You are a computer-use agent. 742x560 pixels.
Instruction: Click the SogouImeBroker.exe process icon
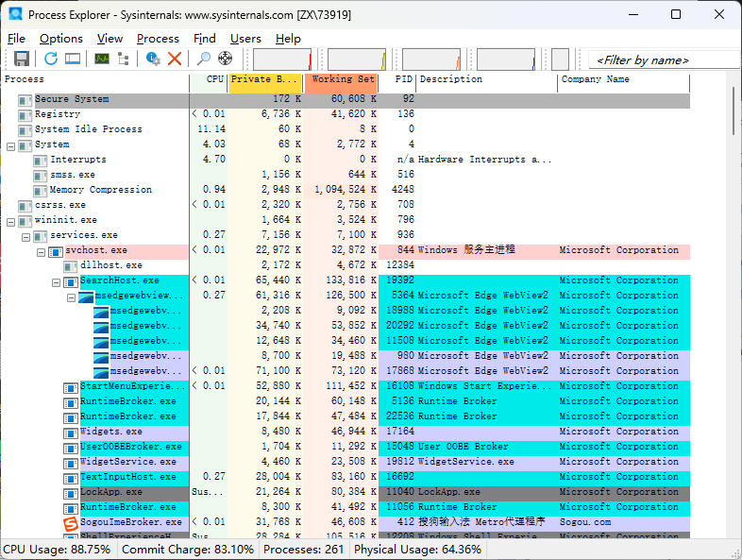71,523
